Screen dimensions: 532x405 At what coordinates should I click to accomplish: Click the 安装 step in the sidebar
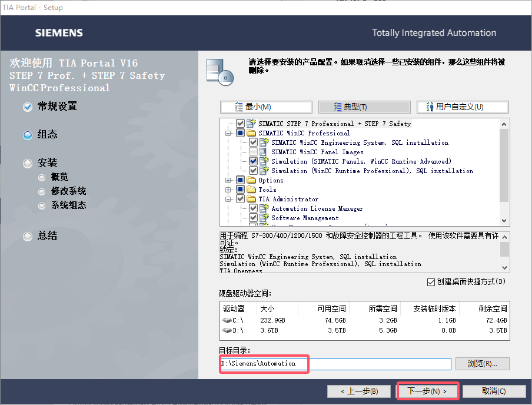(47, 162)
